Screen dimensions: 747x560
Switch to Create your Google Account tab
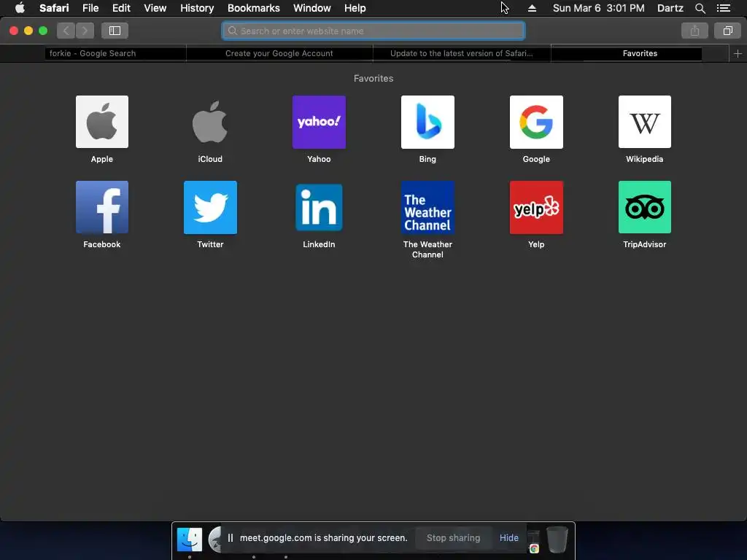[x=279, y=53]
